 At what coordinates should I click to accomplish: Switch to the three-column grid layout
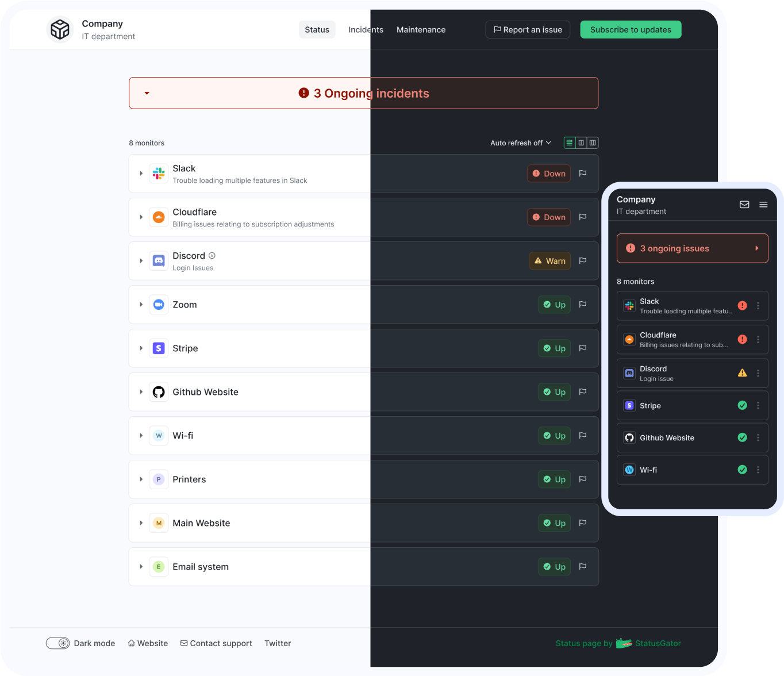[x=593, y=143]
